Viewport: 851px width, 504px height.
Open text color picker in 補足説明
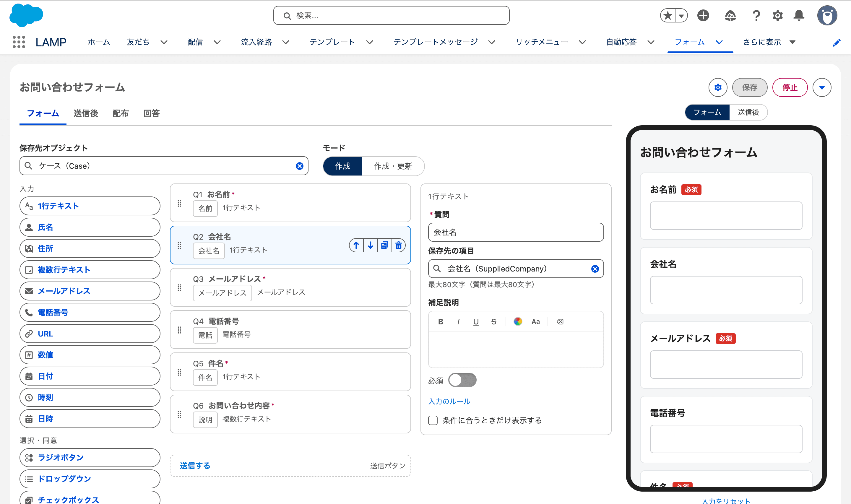point(517,321)
